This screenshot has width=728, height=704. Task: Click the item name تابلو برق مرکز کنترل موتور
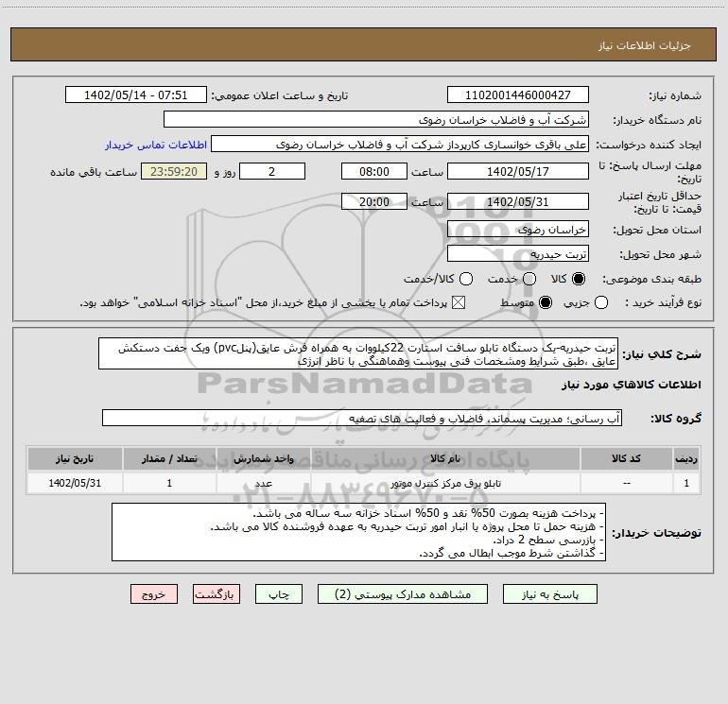[445, 484]
